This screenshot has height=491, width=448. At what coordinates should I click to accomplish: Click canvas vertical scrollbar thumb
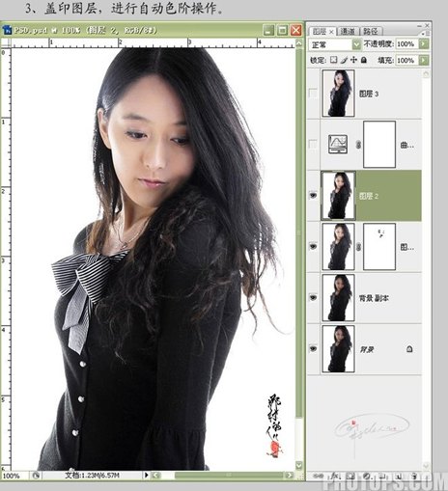point(299,232)
